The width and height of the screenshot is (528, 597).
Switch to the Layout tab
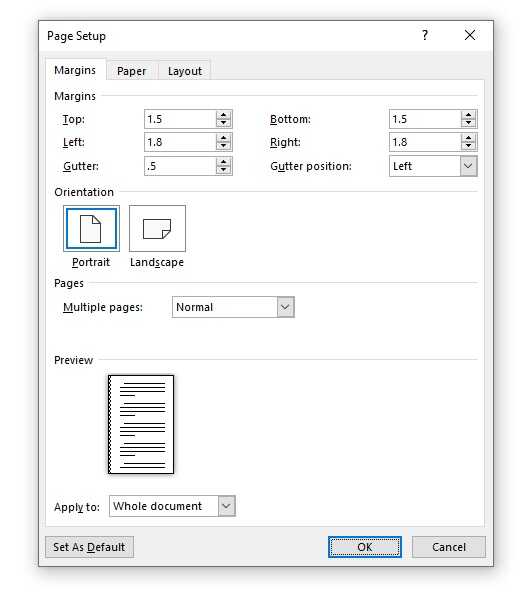(185, 71)
